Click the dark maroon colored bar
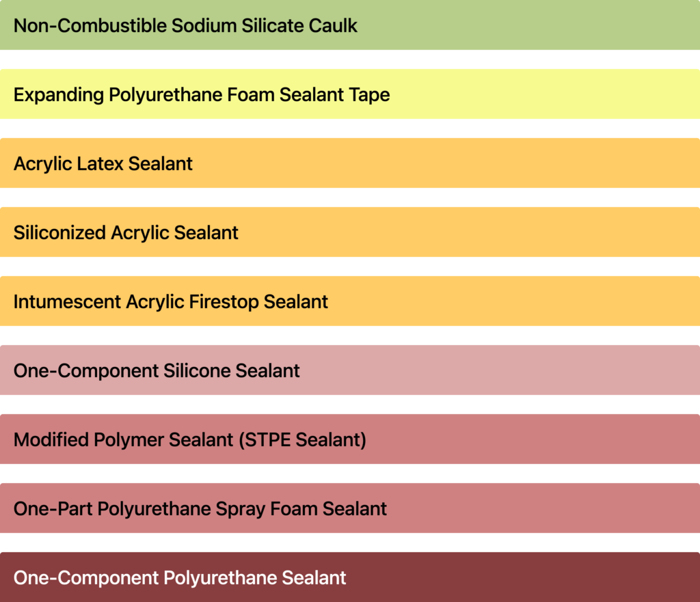 tap(350, 577)
